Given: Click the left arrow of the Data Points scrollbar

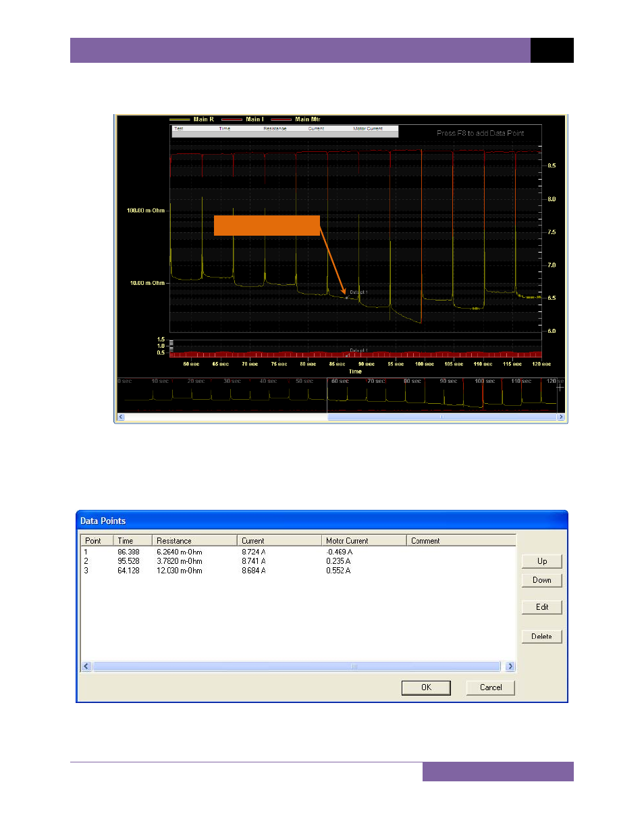Looking at the screenshot, I should [x=86, y=667].
